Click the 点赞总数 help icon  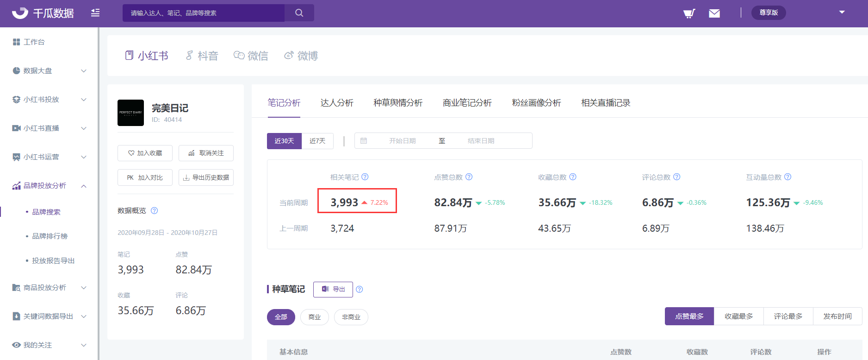(469, 177)
